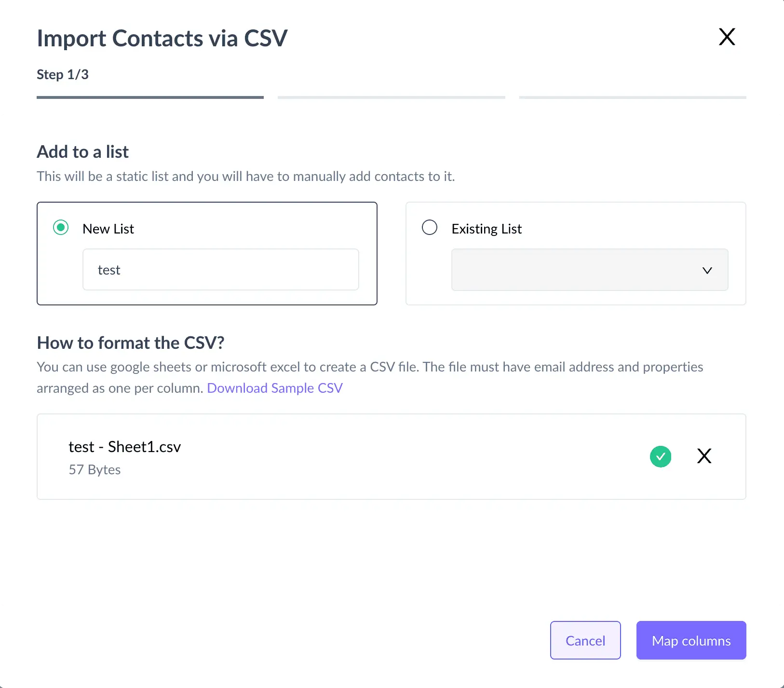Expand the Existing List selection chevron
This screenshot has width=784, height=688.
(707, 270)
